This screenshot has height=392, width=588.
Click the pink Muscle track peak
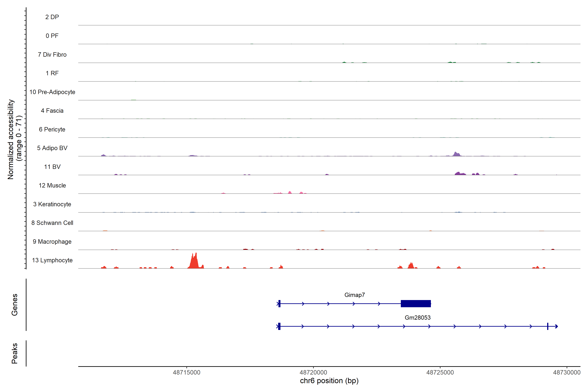click(290, 192)
